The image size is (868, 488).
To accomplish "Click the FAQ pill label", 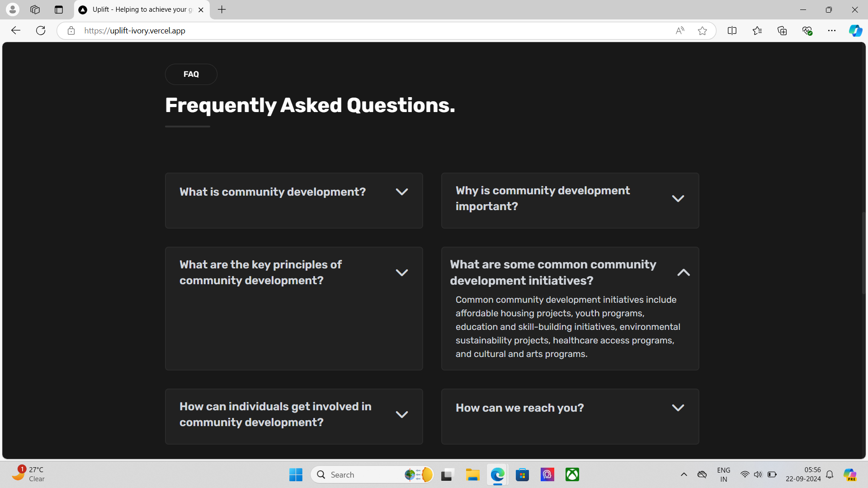I will [x=191, y=74].
